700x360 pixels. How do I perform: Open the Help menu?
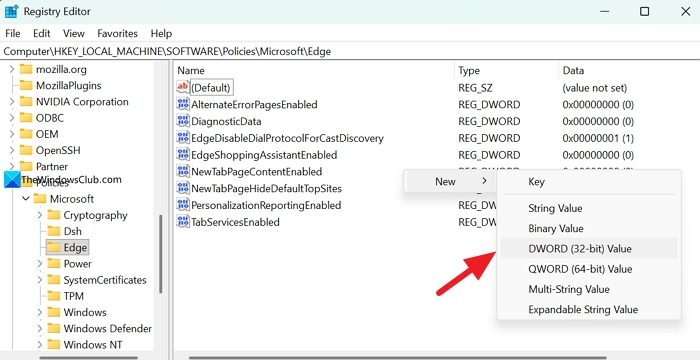coord(161,33)
